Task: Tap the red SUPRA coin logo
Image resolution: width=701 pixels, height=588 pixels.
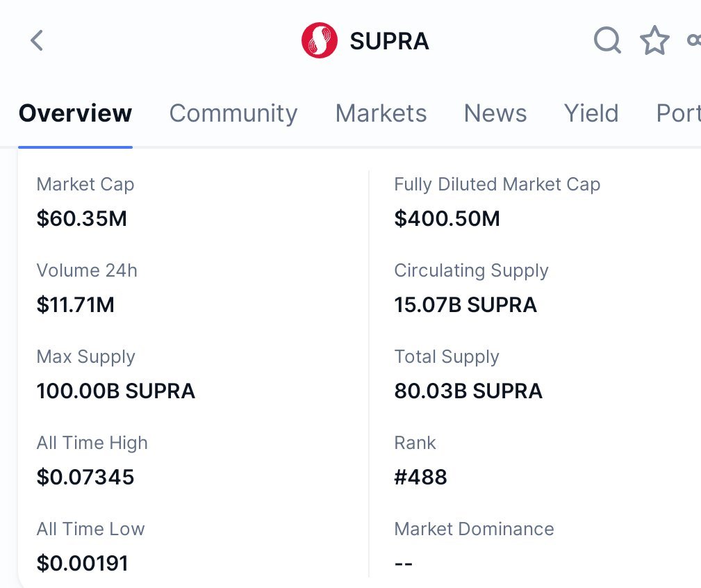Action: tap(319, 40)
